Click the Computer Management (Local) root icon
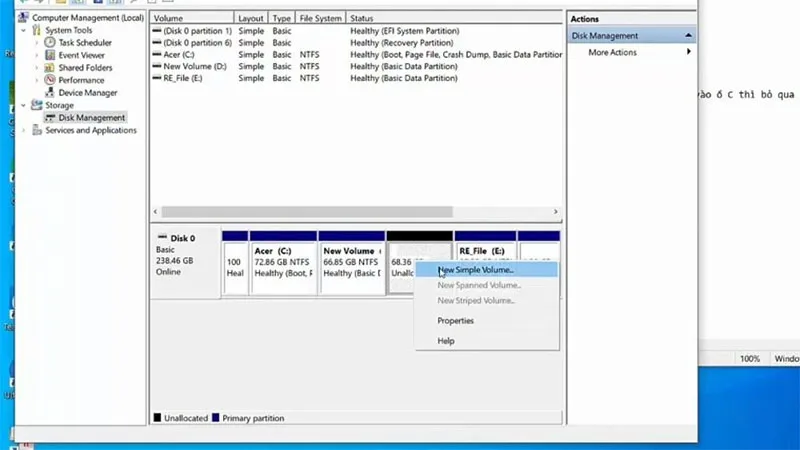800x450 pixels. pyautogui.click(x=23, y=17)
